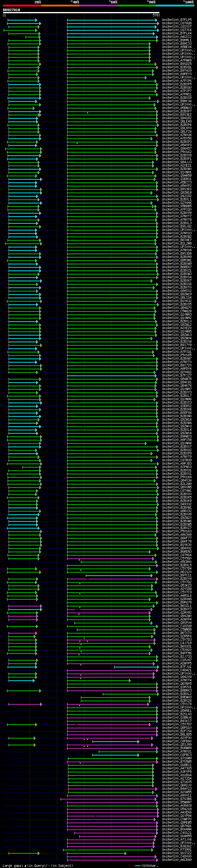Select hit label UniRef100_Q8PG10
This screenshot has width=197, height=868.
[177, 728]
